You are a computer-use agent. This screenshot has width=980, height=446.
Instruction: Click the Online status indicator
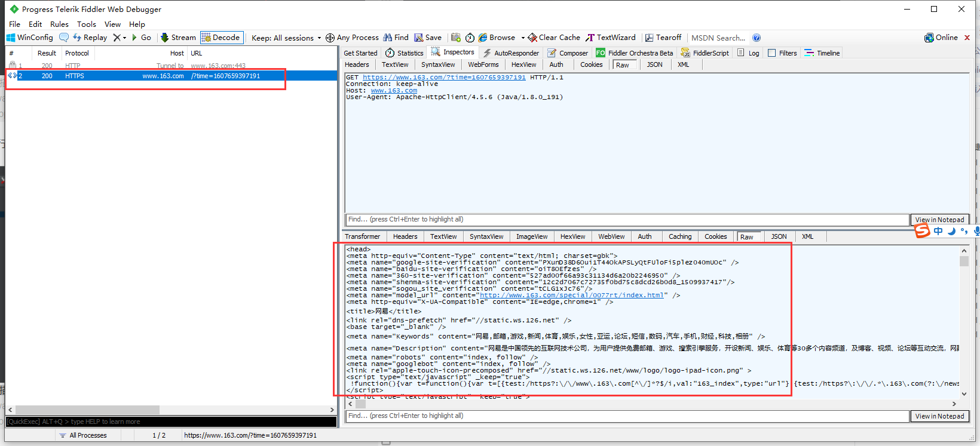941,38
